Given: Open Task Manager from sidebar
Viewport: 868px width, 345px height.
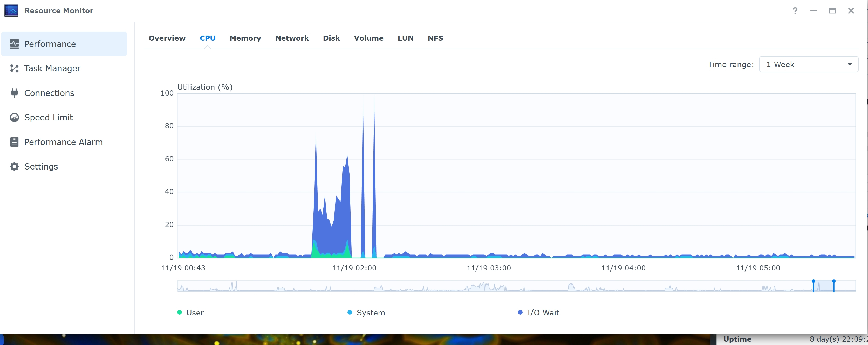Looking at the screenshot, I should (52, 69).
